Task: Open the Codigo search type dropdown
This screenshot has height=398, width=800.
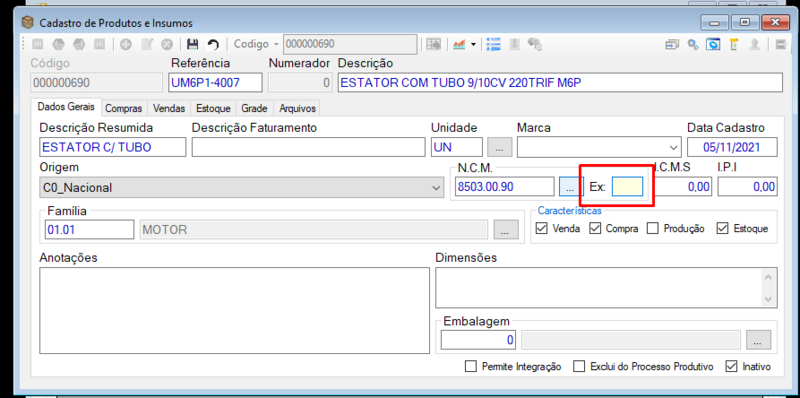Action: click(276, 44)
